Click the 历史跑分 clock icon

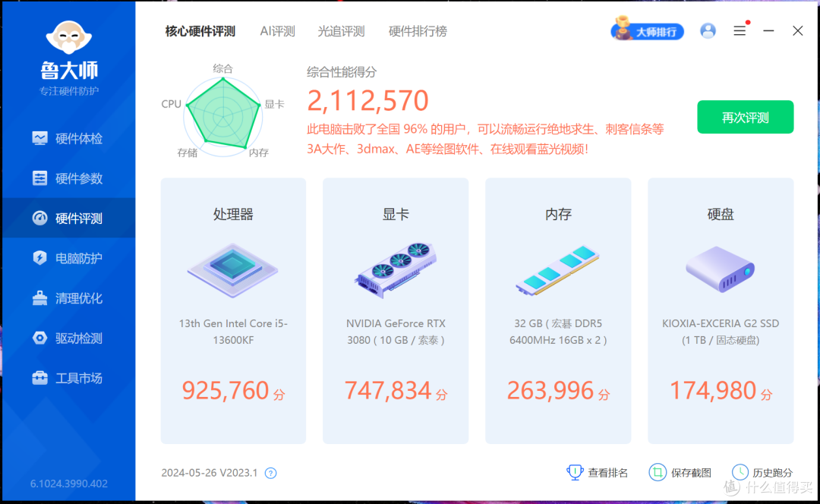pos(740,472)
